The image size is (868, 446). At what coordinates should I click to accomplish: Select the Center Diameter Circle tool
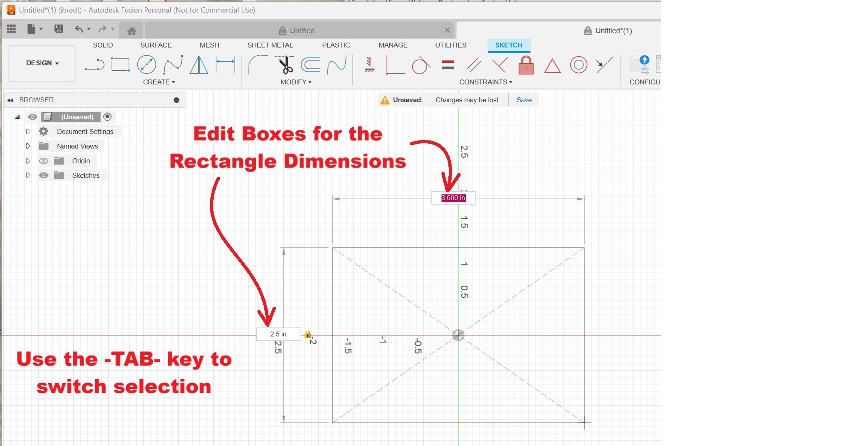point(146,65)
